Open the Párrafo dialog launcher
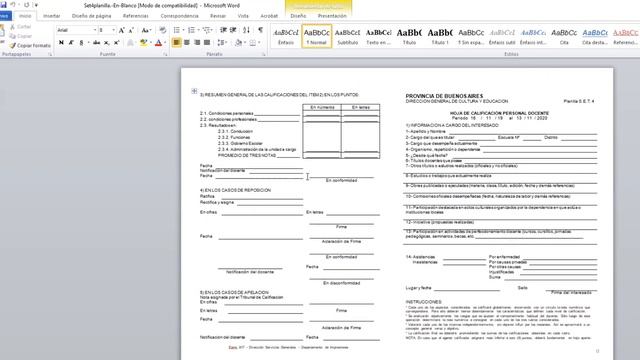 [x=264, y=54]
